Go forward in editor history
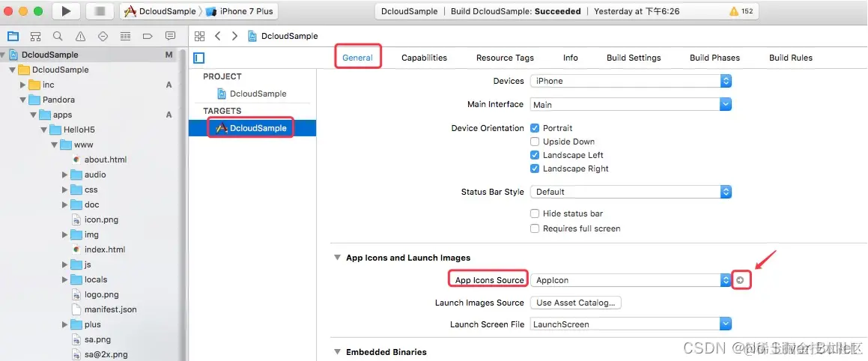Image resolution: width=868 pixels, height=361 pixels. (234, 36)
